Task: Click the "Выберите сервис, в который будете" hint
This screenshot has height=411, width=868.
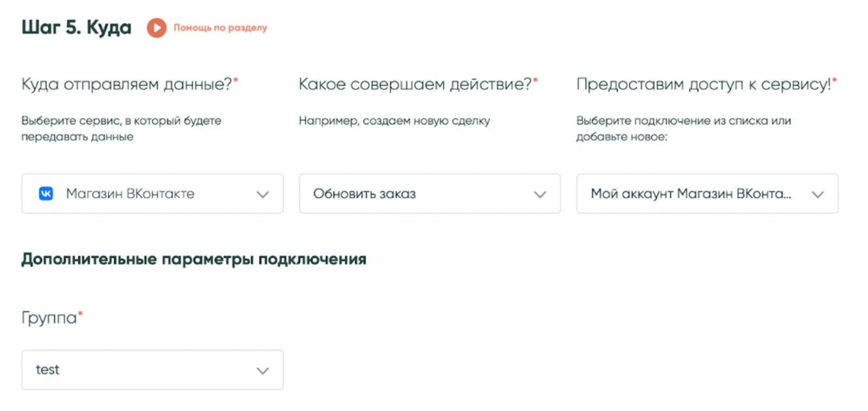Action: 121,121
